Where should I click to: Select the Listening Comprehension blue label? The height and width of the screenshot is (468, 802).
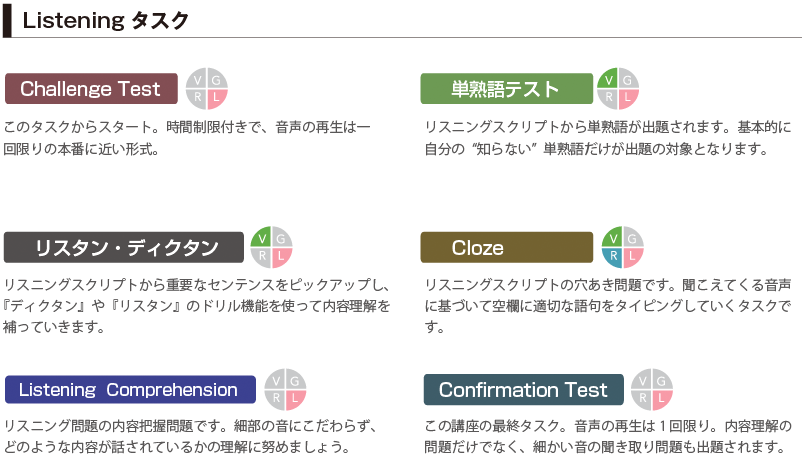(130, 390)
